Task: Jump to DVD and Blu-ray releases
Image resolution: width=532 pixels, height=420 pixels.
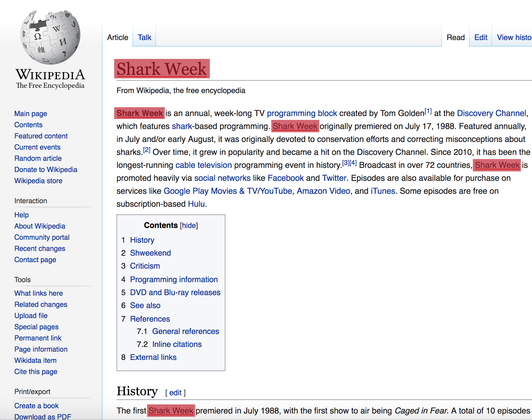Action: 175,292
